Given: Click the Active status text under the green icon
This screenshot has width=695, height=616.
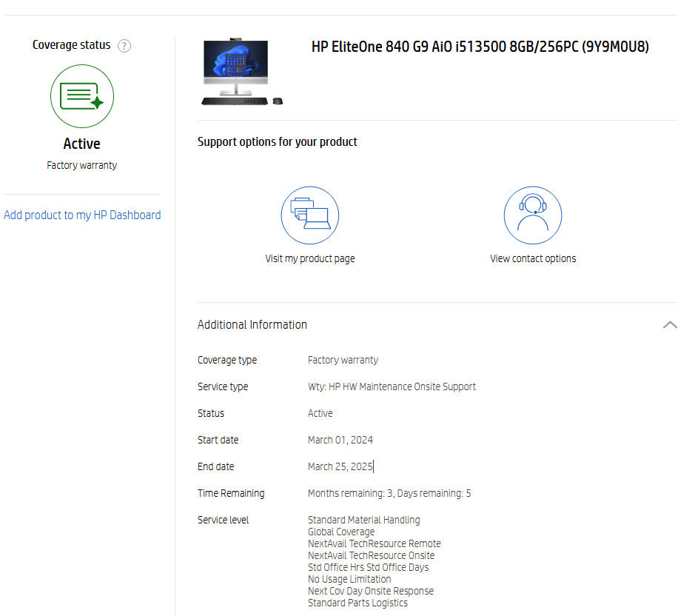Looking at the screenshot, I should tap(82, 144).
